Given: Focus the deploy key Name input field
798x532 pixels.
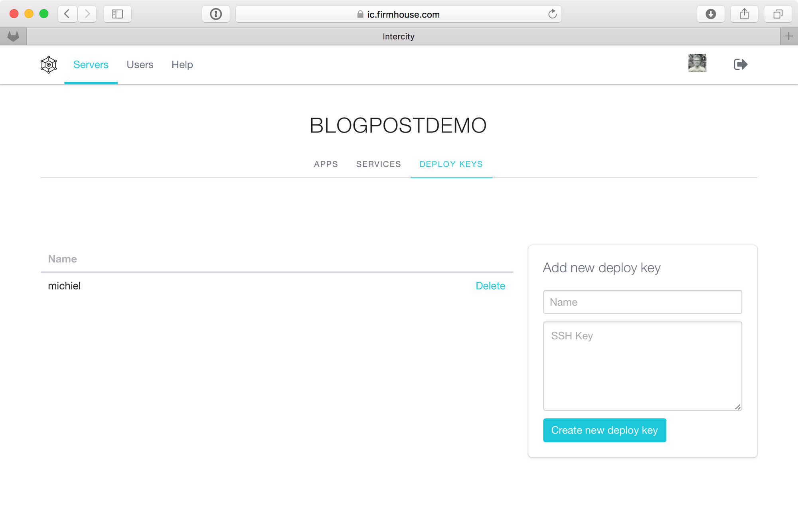Looking at the screenshot, I should (642, 302).
